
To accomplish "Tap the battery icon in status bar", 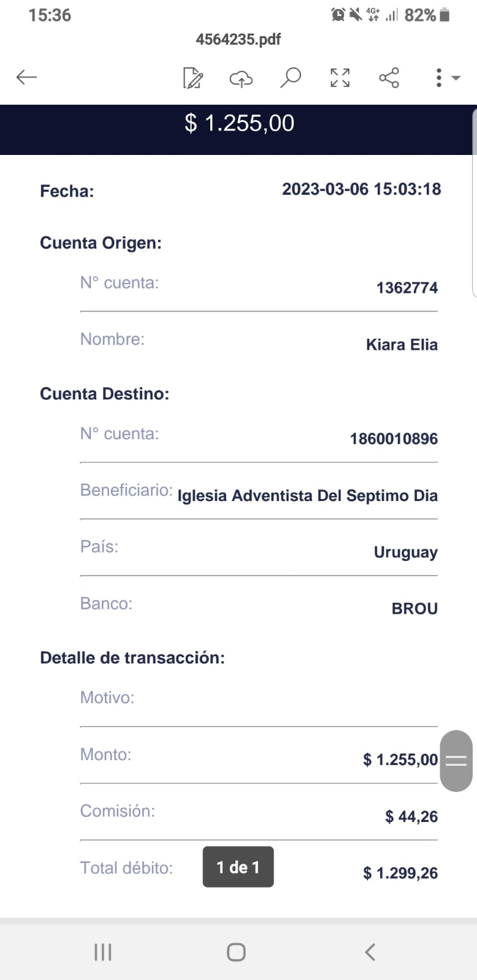I will (445, 15).
